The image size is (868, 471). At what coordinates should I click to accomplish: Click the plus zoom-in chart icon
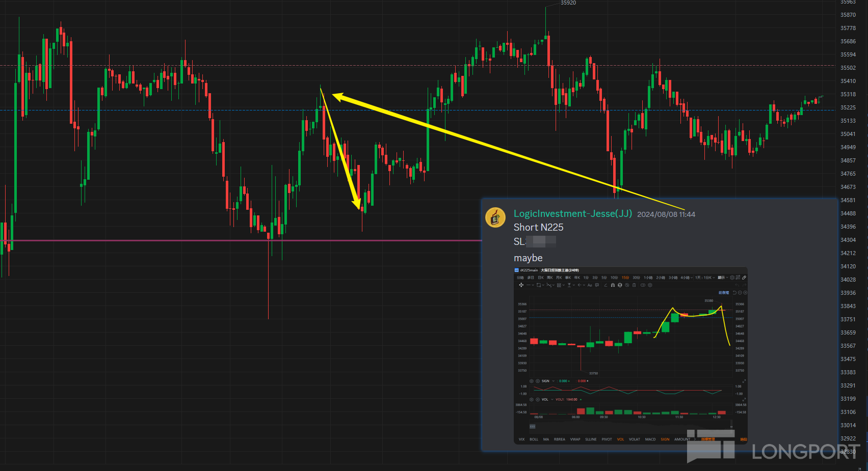click(745, 293)
